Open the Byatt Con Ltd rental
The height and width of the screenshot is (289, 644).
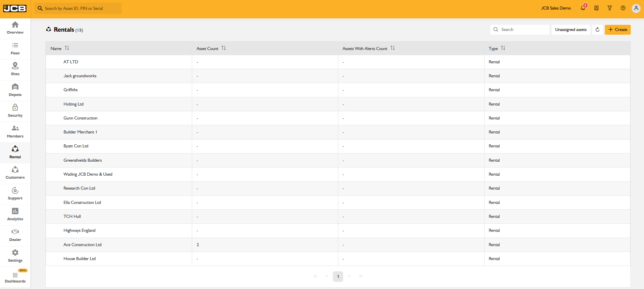point(338,146)
